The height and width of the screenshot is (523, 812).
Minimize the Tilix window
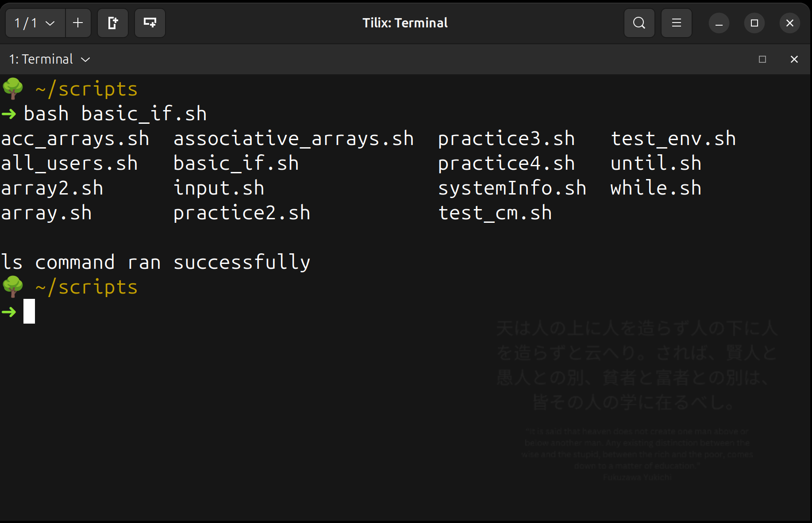click(719, 23)
